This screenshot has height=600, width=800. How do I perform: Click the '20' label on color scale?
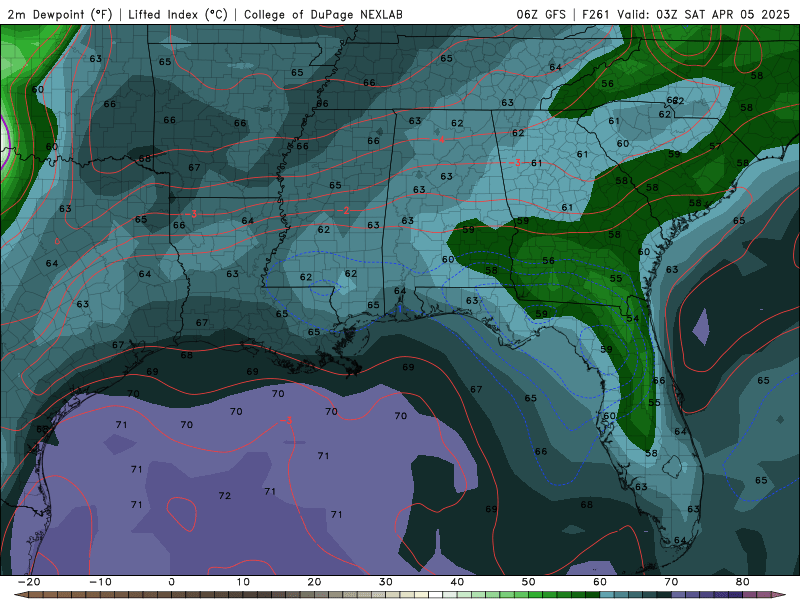click(314, 582)
